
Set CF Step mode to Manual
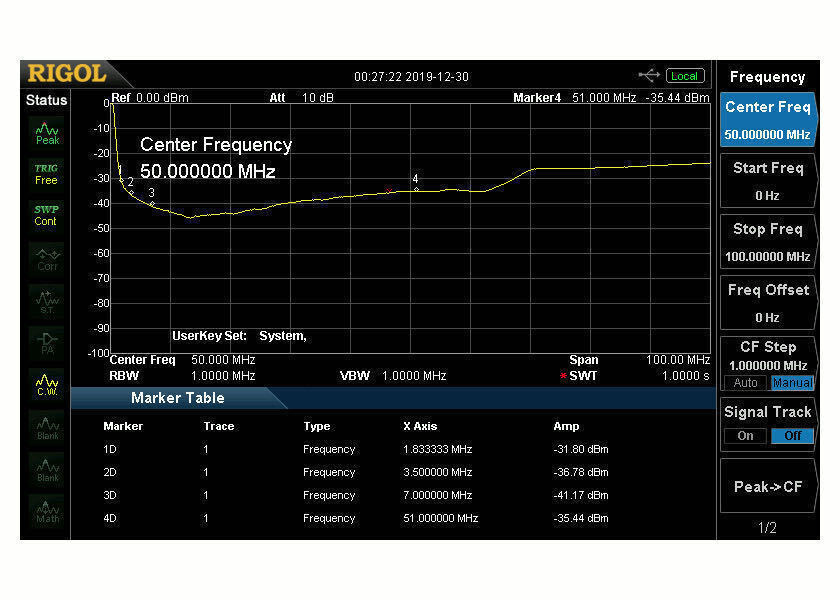pyautogui.click(x=793, y=382)
